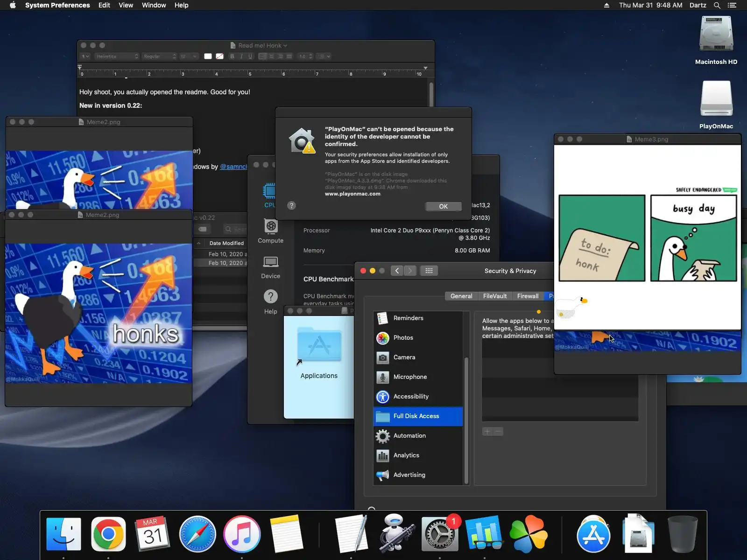Open the Window menu
Viewport: 747px width, 560px height.
(154, 5)
